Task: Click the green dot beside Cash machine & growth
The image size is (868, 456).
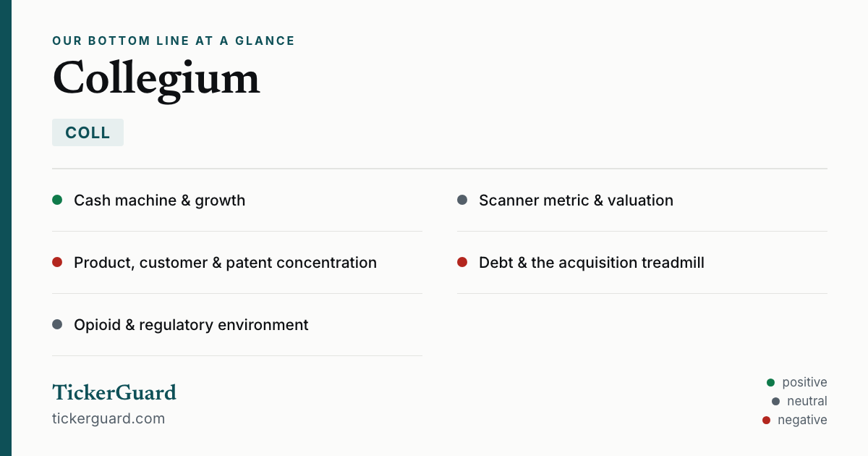Action: tap(57, 200)
